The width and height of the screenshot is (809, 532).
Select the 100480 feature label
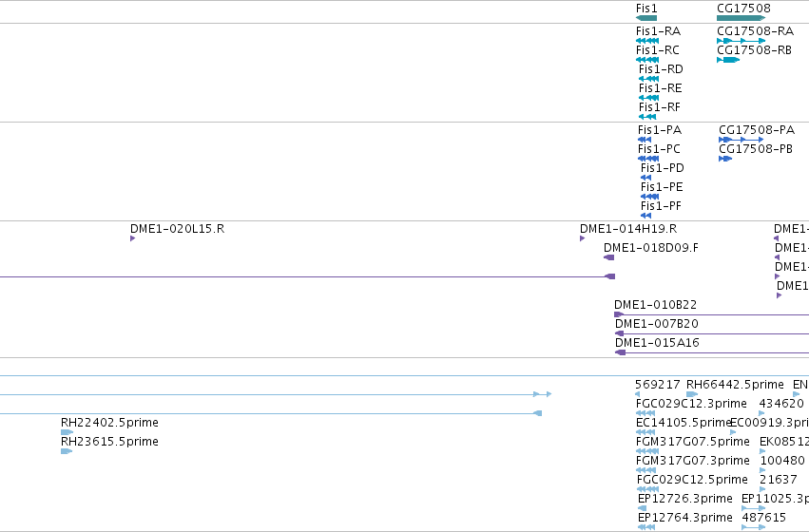782,461
